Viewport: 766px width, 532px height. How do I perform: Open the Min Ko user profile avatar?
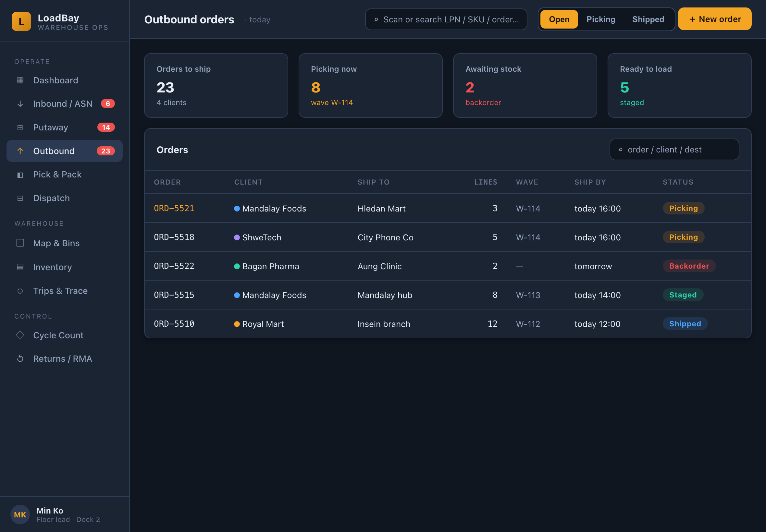(20, 514)
